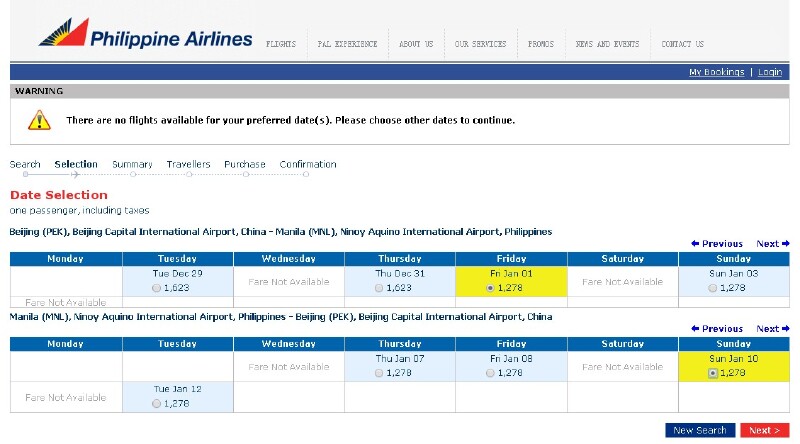Click the New Search button
This screenshot has height=444, width=800.
point(700,430)
